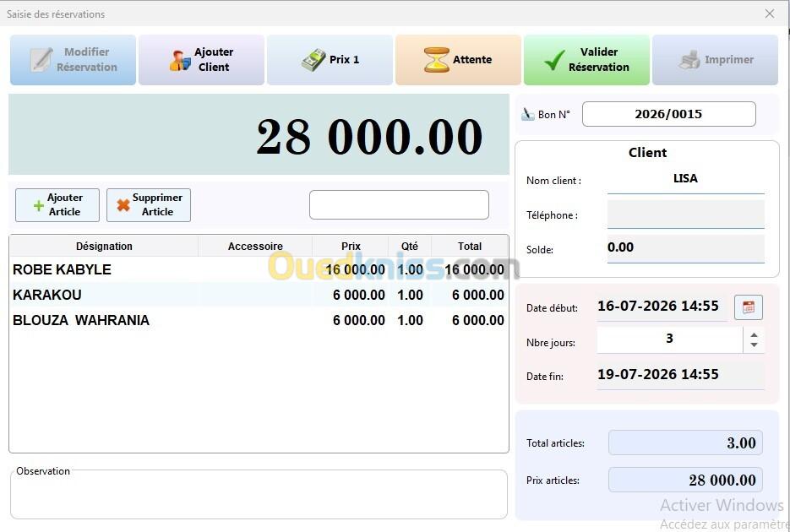Increase Nbre jours with the up arrow
The height and width of the screenshot is (532, 790).
point(754,334)
